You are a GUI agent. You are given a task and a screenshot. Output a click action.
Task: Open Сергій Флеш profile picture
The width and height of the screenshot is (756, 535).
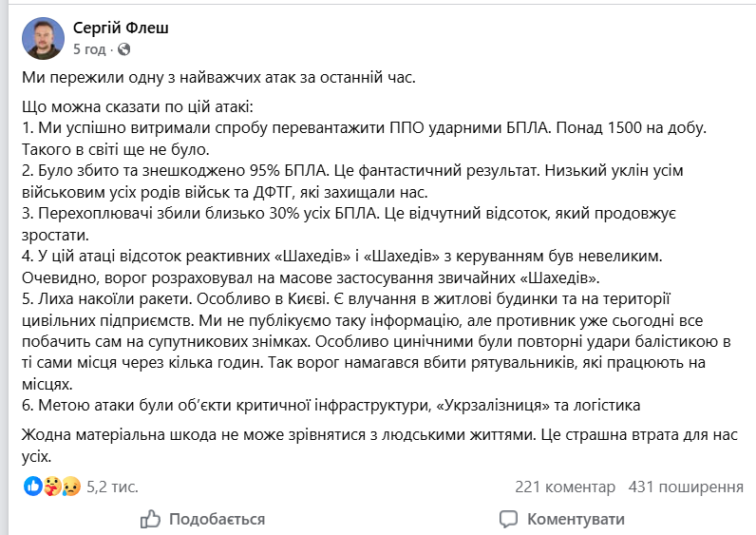click(x=43, y=39)
